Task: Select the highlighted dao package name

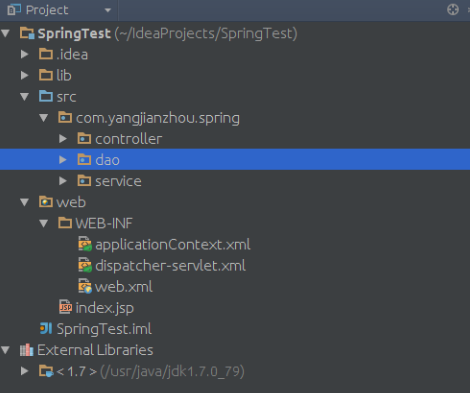Action: click(107, 160)
